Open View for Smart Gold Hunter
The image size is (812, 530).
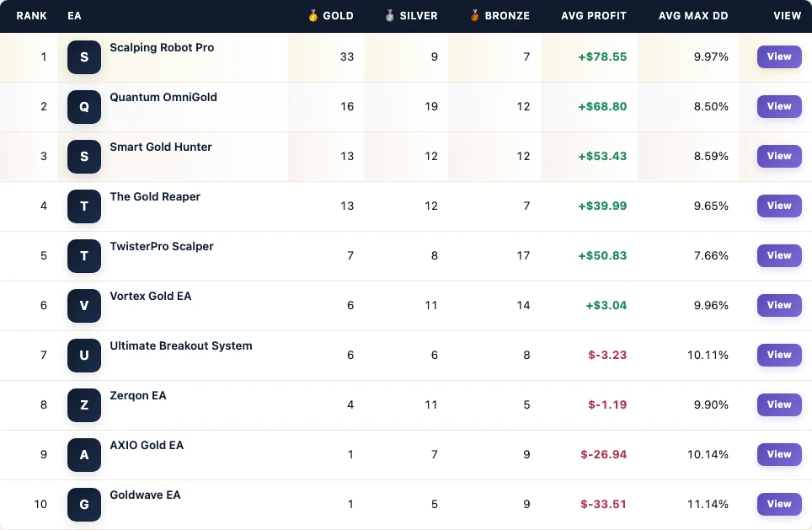pyautogui.click(x=779, y=156)
